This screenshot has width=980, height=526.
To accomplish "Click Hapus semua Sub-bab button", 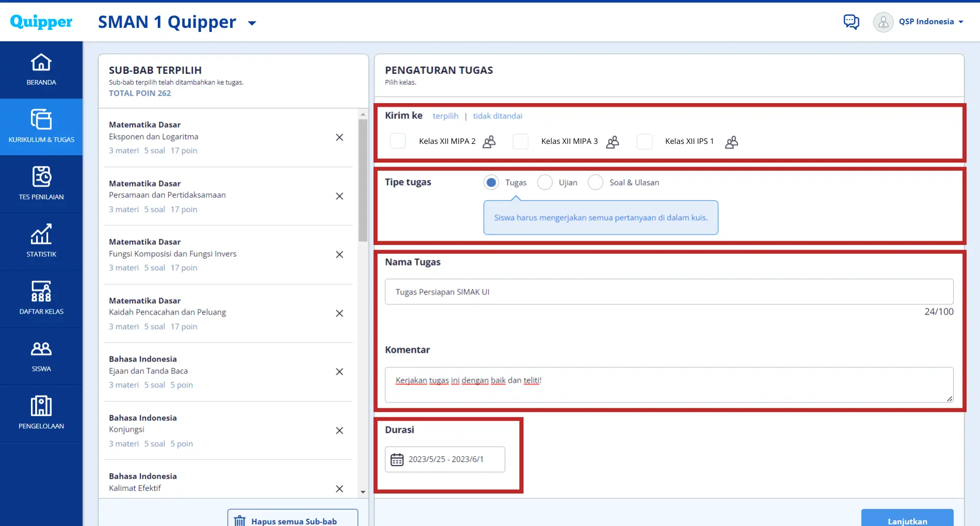I will coord(292,519).
